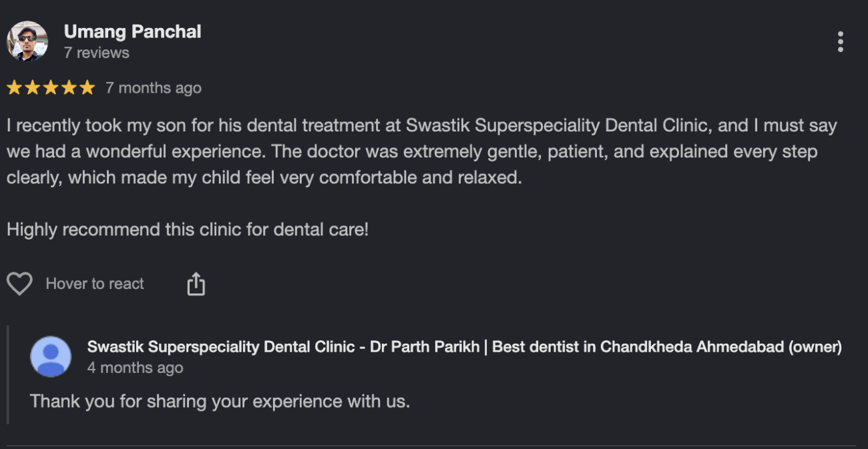
Task: Click the '4 months ago' reply timestamp
Action: (x=135, y=368)
